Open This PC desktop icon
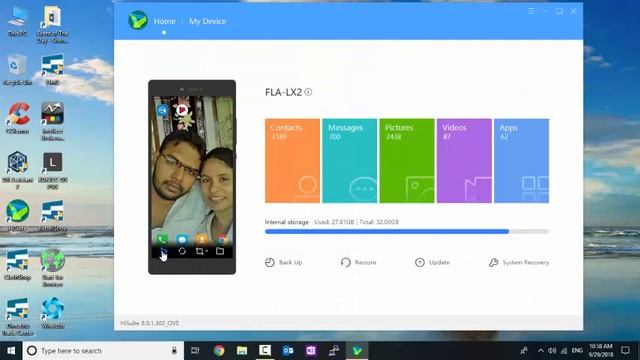640x360 pixels. coord(18,22)
